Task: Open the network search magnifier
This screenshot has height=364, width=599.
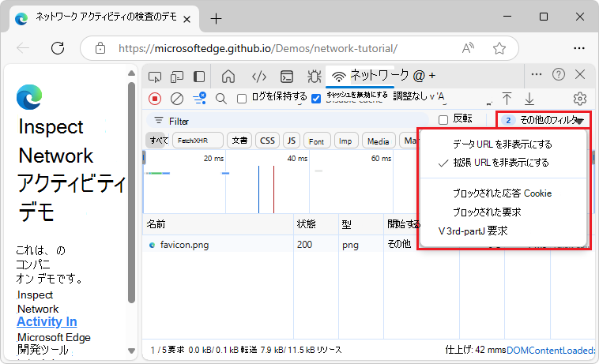Action: [221, 99]
